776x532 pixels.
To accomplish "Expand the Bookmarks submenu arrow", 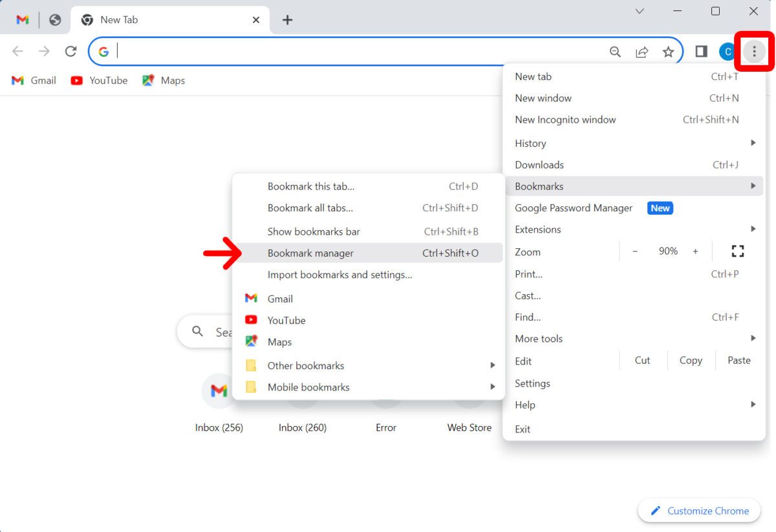I will point(753,186).
